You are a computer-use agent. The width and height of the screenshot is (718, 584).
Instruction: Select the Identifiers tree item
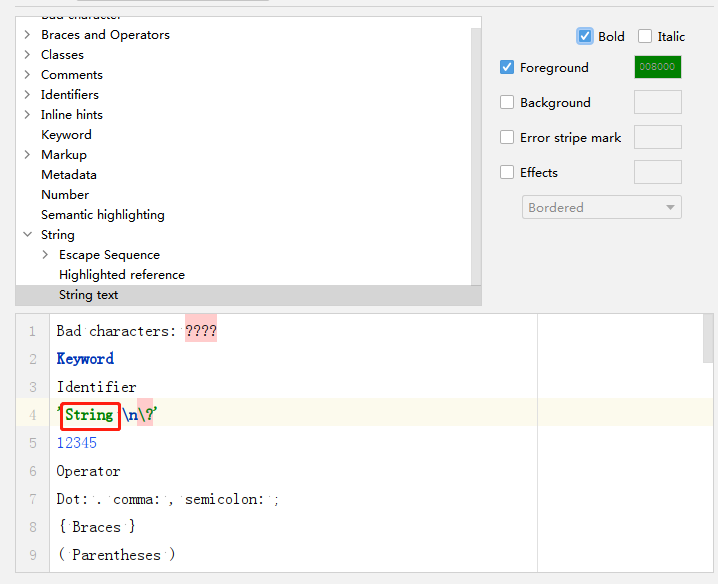70,94
